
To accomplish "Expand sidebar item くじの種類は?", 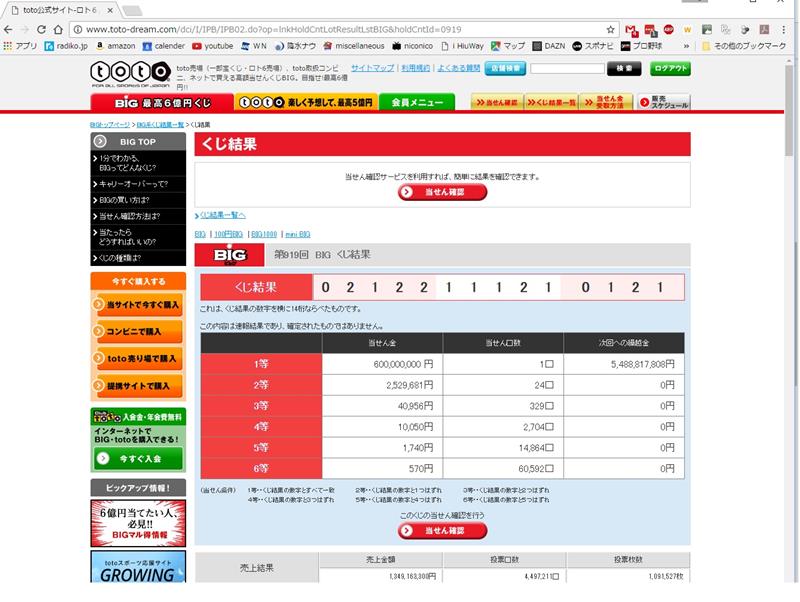I will (x=138, y=258).
